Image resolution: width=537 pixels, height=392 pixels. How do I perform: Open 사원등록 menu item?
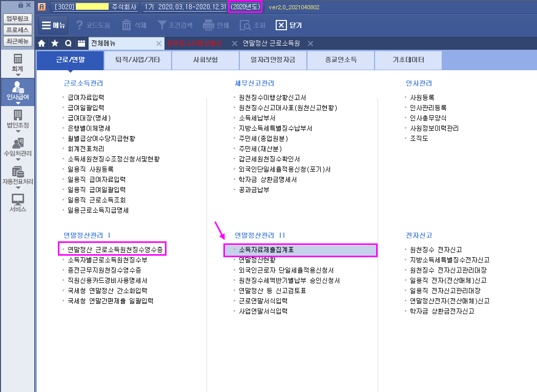422,97
